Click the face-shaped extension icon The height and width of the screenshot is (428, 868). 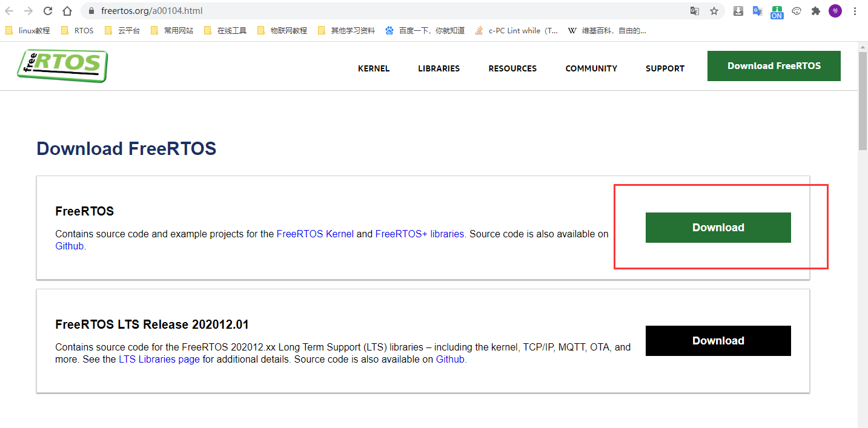797,11
